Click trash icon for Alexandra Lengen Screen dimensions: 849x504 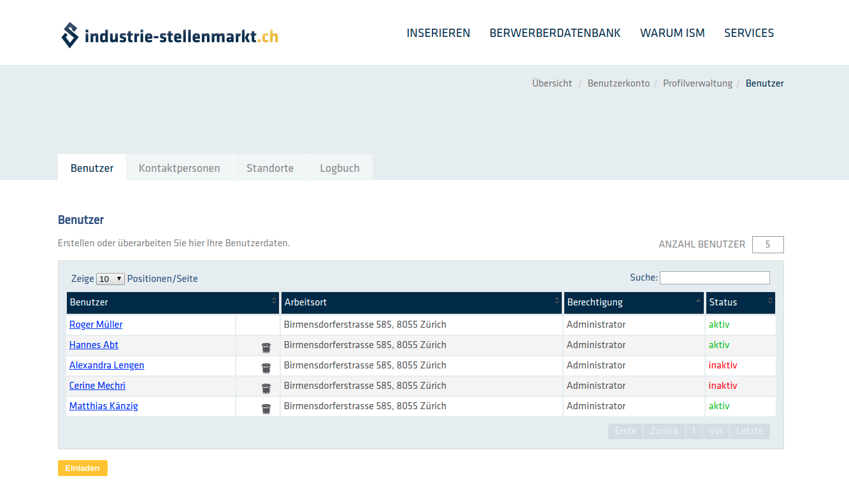(266, 368)
